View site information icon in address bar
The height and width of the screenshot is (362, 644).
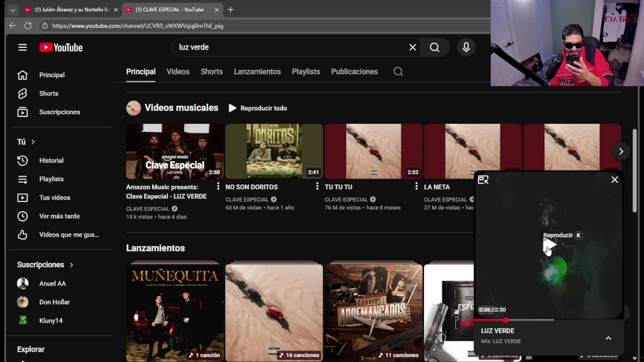click(x=45, y=26)
